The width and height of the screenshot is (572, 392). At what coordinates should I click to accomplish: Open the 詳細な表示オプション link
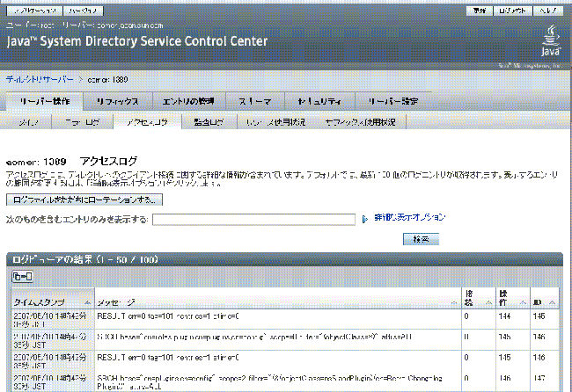tap(410, 217)
